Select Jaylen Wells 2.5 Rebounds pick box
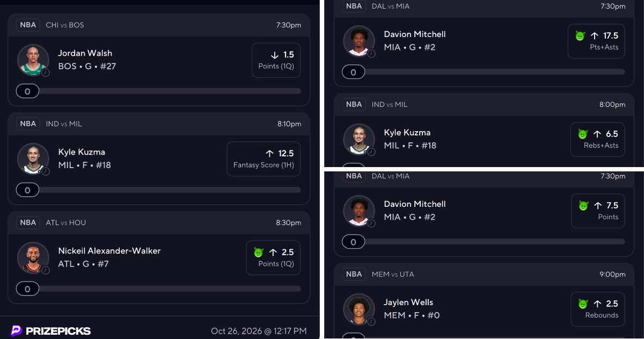The height and width of the screenshot is (339, 644). point(598,309)
